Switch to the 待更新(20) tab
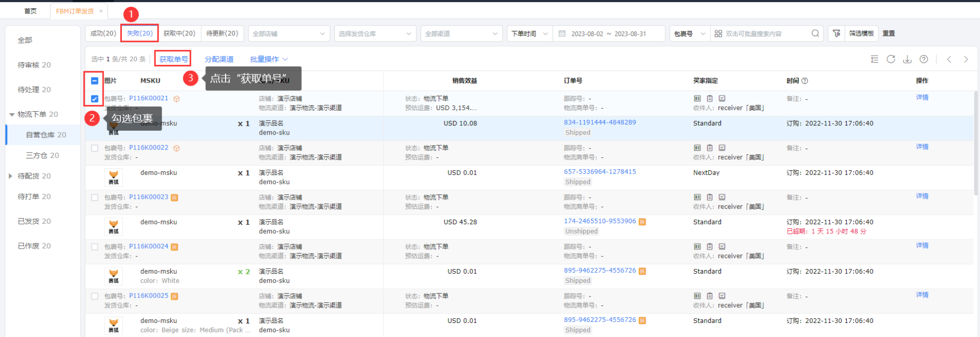The height and width of the screenshot is (337, 980). point(222,33)
